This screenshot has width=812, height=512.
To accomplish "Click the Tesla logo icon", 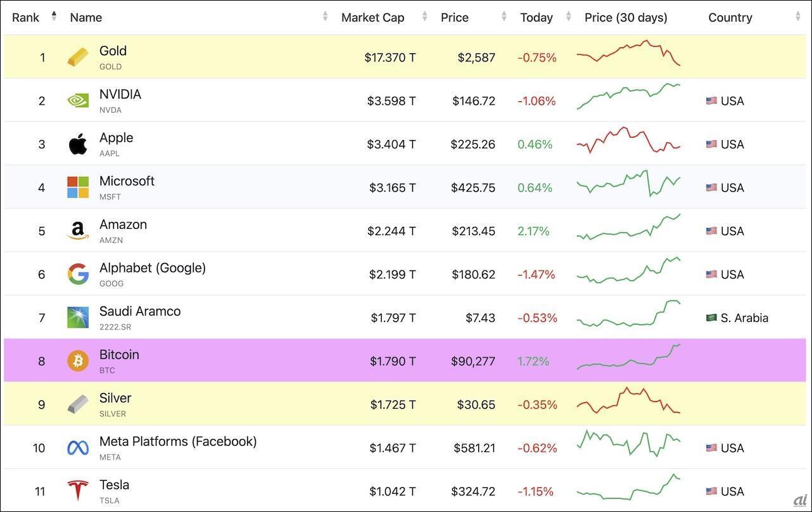I will point(79,491).
